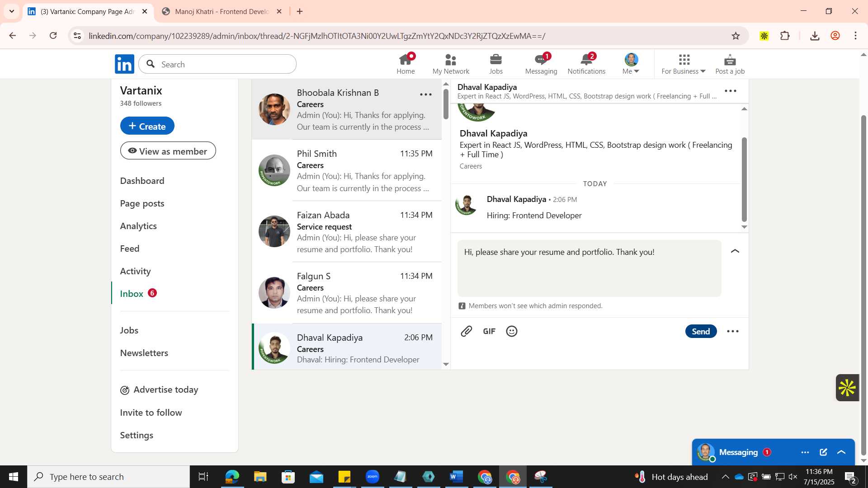
Task: Open Messaging overlay options ellipsis
Action: pos(805,452)
